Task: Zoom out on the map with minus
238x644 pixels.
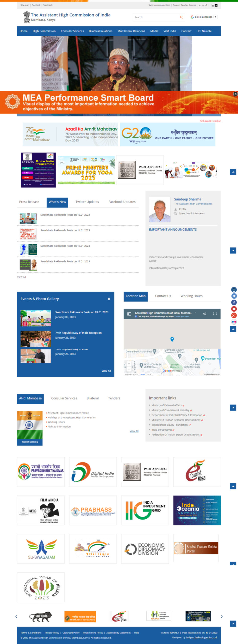Action: (129, 369)
